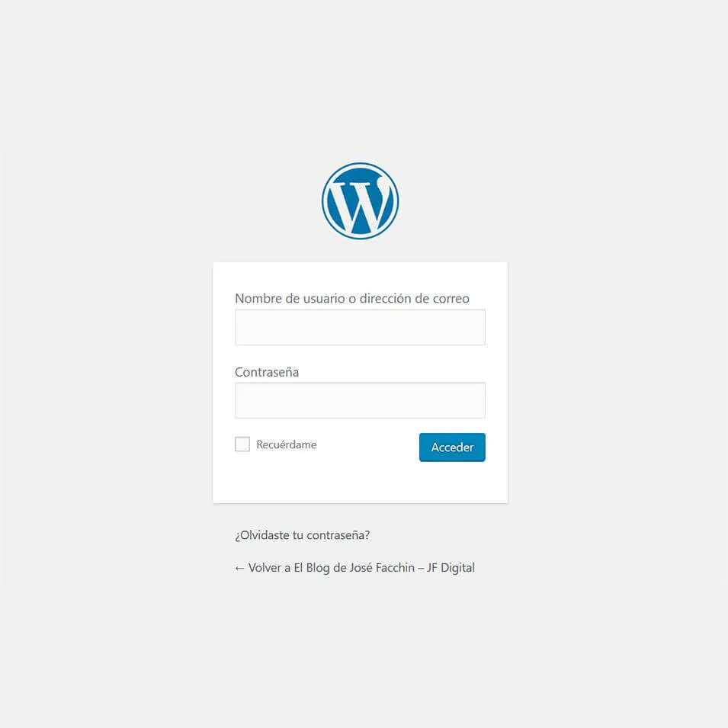Tick the Recuérdame checkbox
The height and width of the screenshot is (728, 728).
point(242,444)
